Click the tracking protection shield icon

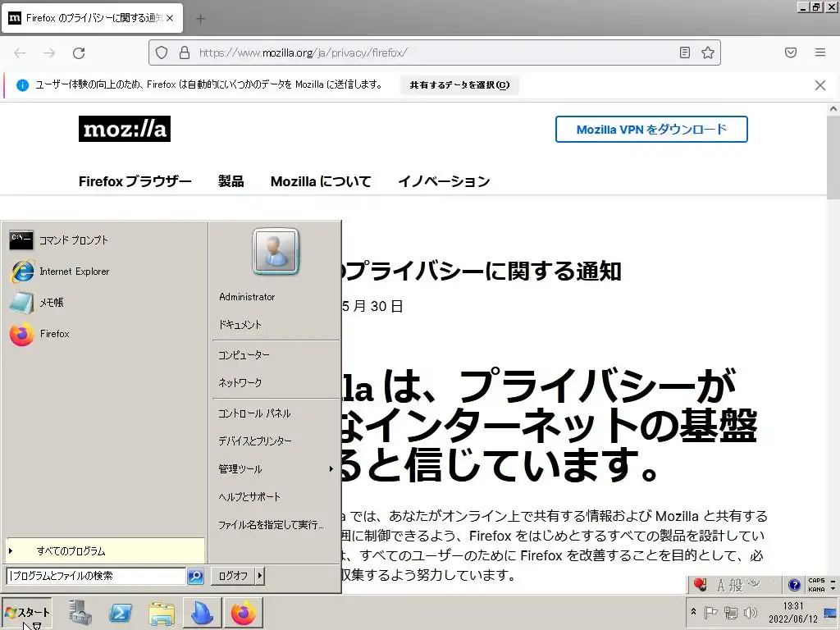click(x=162, y=52)
